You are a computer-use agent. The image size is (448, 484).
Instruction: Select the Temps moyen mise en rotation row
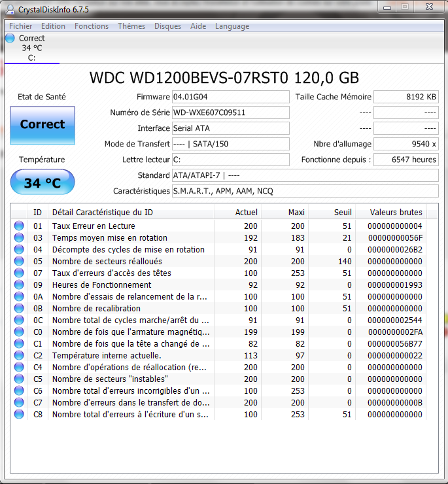pyautogui.click(x=218, y=237)
